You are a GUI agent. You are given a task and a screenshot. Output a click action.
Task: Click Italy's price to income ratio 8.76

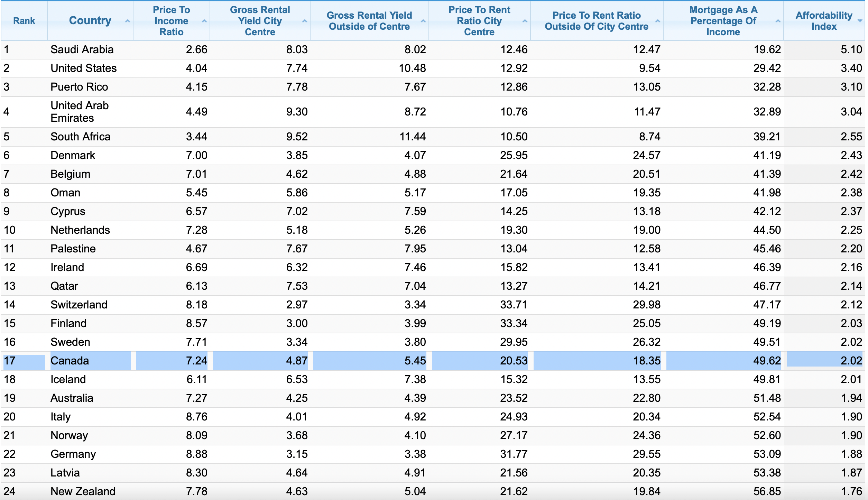[x=196, y=417]
